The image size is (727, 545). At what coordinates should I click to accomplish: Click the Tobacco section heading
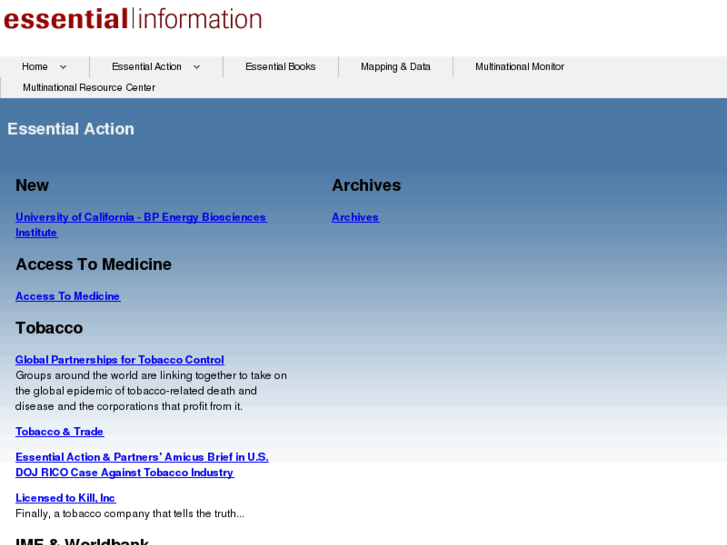point(49,328)
